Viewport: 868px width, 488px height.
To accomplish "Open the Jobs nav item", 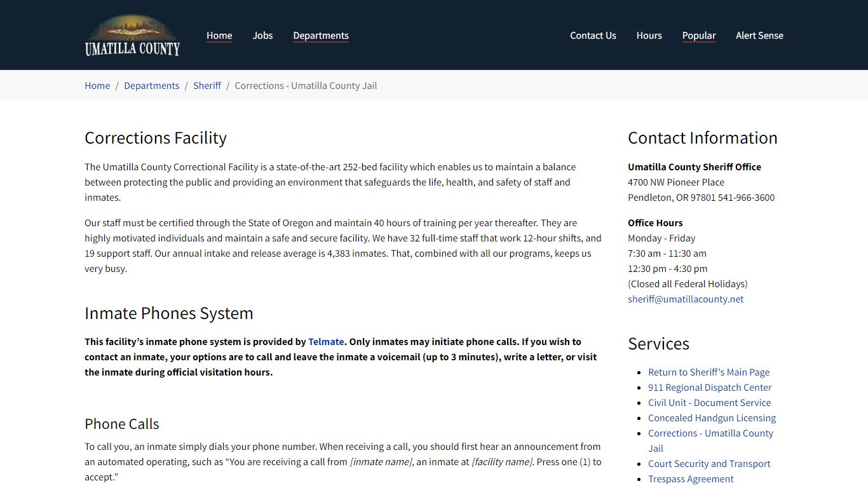I will coord(262,36).
